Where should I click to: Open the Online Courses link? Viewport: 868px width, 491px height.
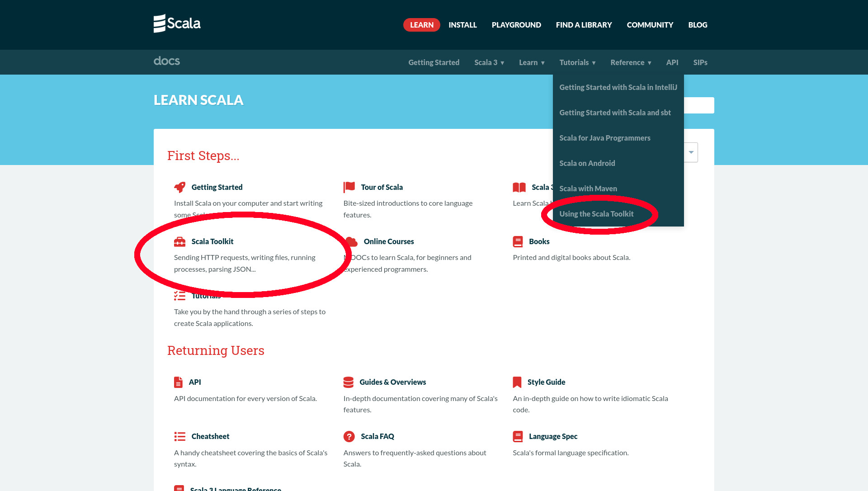click(389, 241)
